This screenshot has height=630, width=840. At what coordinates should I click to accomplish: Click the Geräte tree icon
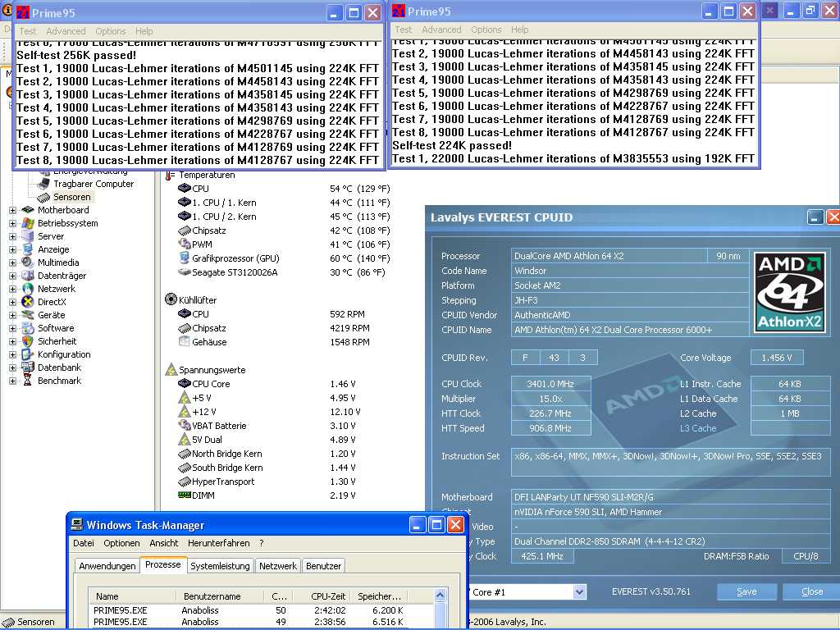[28, 315]
